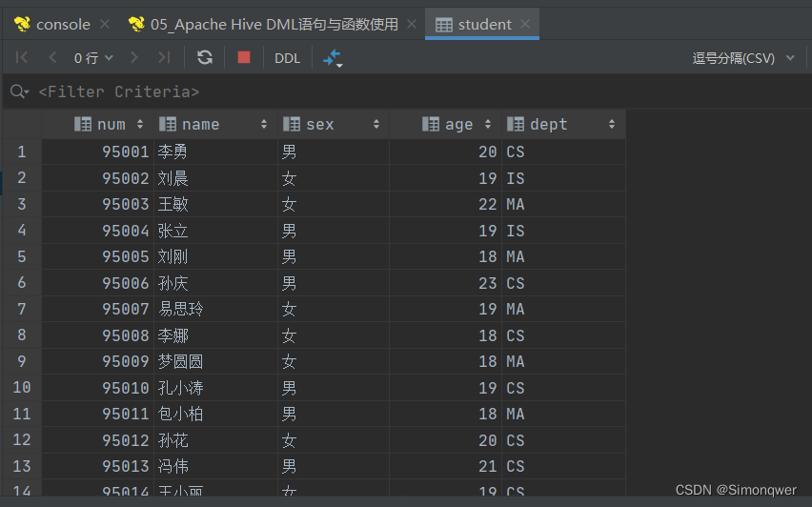This screenshot has width=812, height=507.
Task: Select name cell 张立
Action: coord(216,231)
